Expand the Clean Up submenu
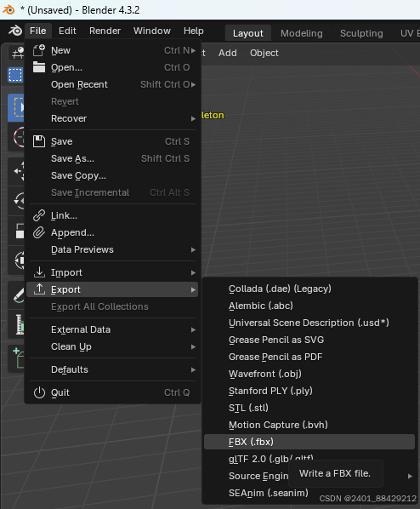This screenshot has height=509, width=420. coord(113,346)
